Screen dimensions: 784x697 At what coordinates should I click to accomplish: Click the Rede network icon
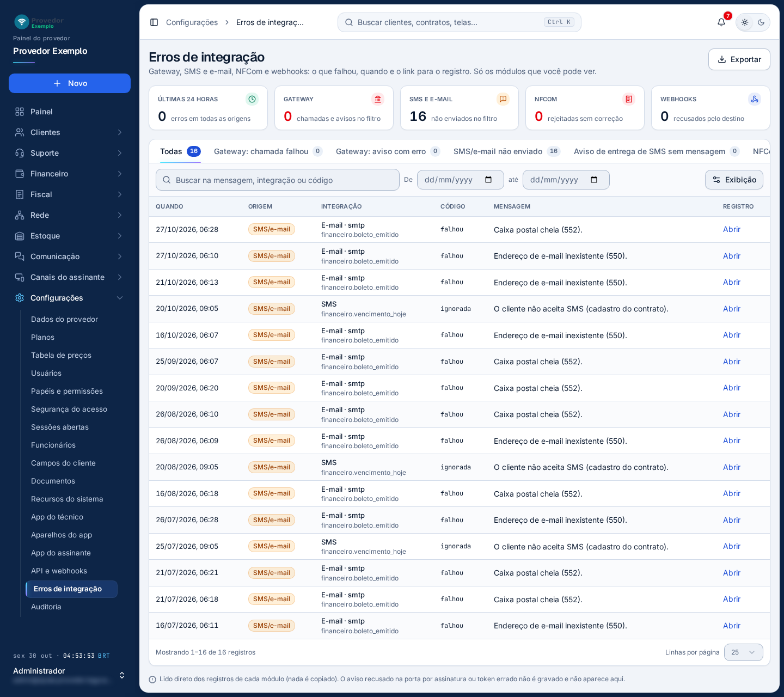(20, 215)
